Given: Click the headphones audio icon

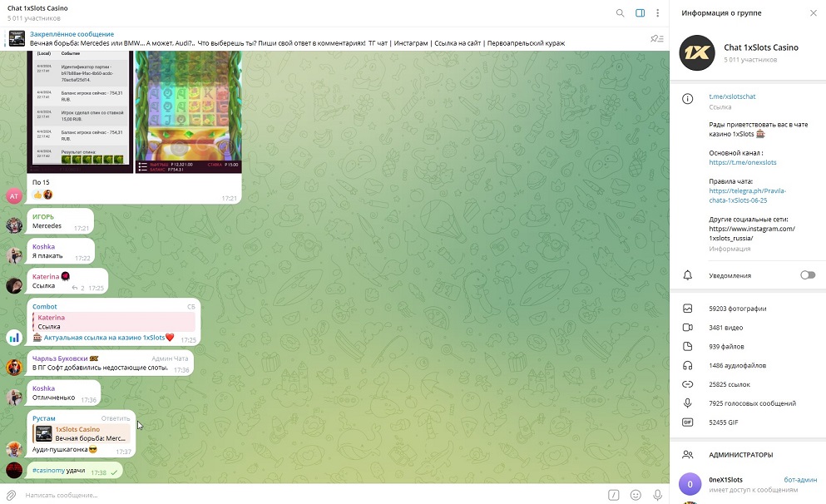Looking at the screenshot, I should point(687,365).
